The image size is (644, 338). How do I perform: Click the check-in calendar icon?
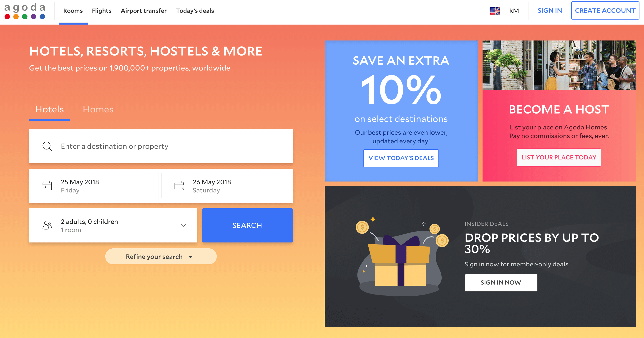pyautogui.click(x=47, y=186)
